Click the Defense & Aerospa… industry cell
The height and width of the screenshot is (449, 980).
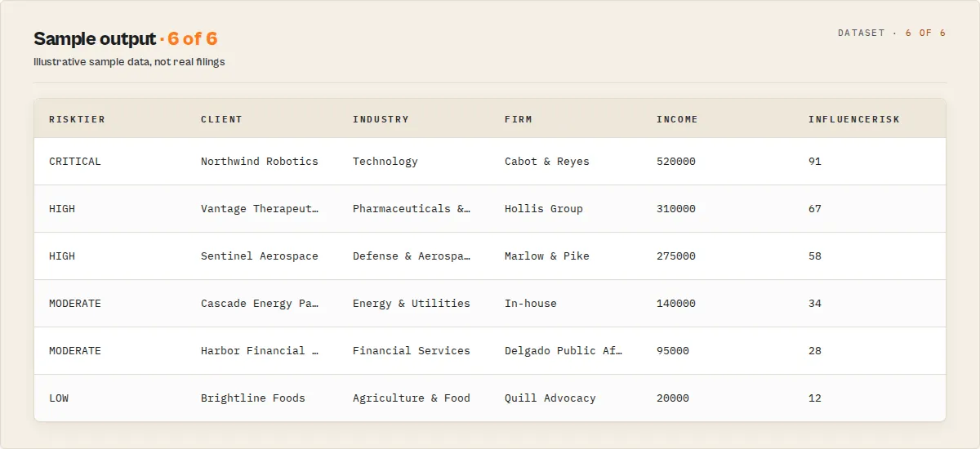[x=412, y=256]
